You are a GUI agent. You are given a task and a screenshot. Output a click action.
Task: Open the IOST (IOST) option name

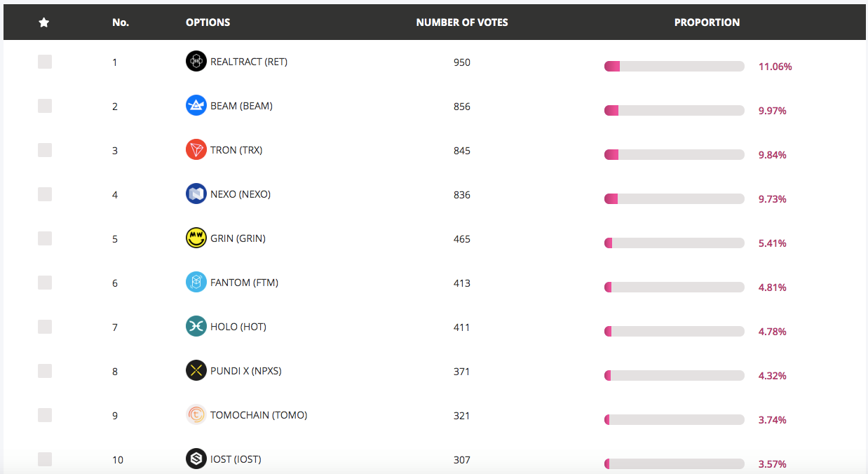236,459
